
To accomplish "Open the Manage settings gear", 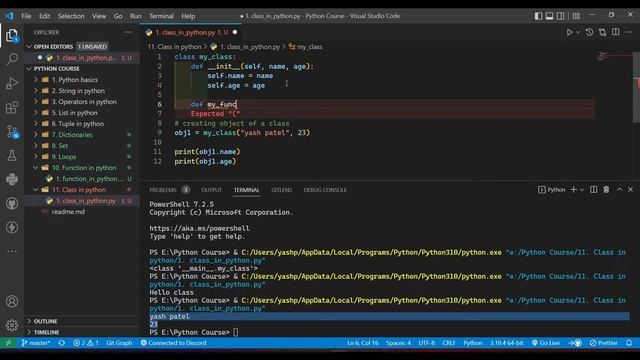I will click(x=12, y=325).
